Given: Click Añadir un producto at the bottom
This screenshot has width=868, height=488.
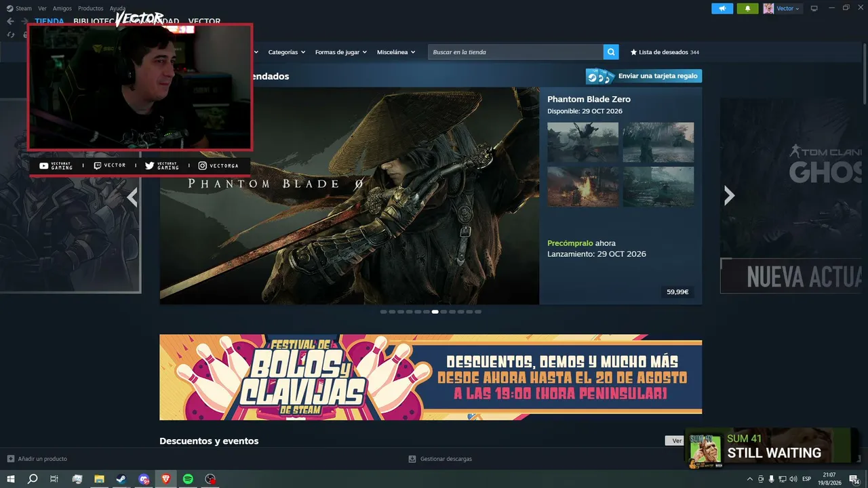Looking at the screenshot, I should pyautogui.click(x=37, y=459).
